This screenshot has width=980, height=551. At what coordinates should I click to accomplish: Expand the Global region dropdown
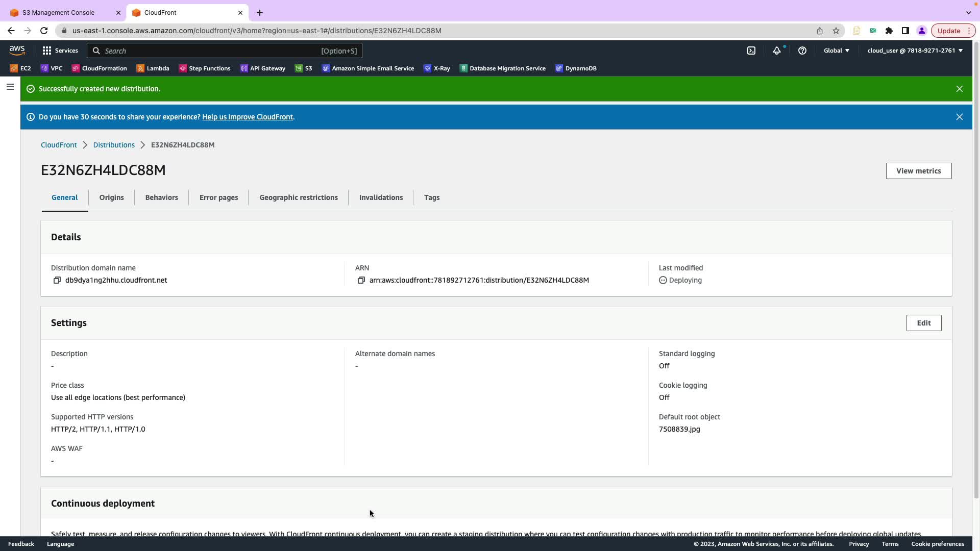[836, 51]
